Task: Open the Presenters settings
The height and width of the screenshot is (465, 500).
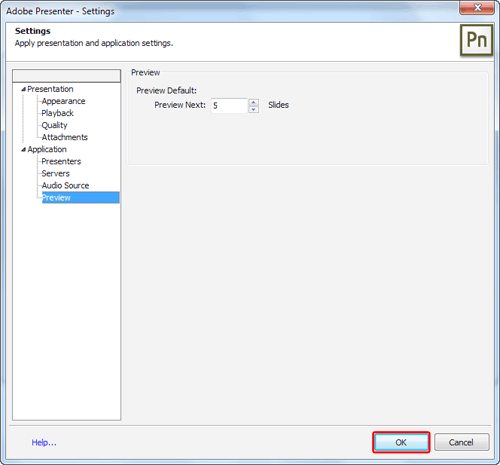Action: coord(61,161)
